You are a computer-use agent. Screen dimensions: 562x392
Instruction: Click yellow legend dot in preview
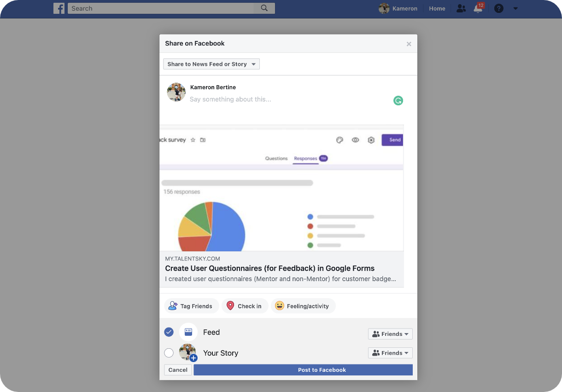click(310, 236)
